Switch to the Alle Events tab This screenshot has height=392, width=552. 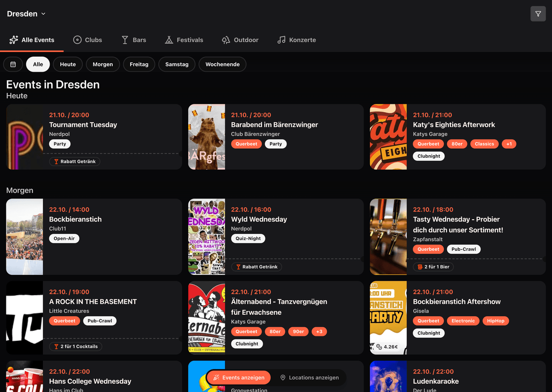tap(32, 40)
